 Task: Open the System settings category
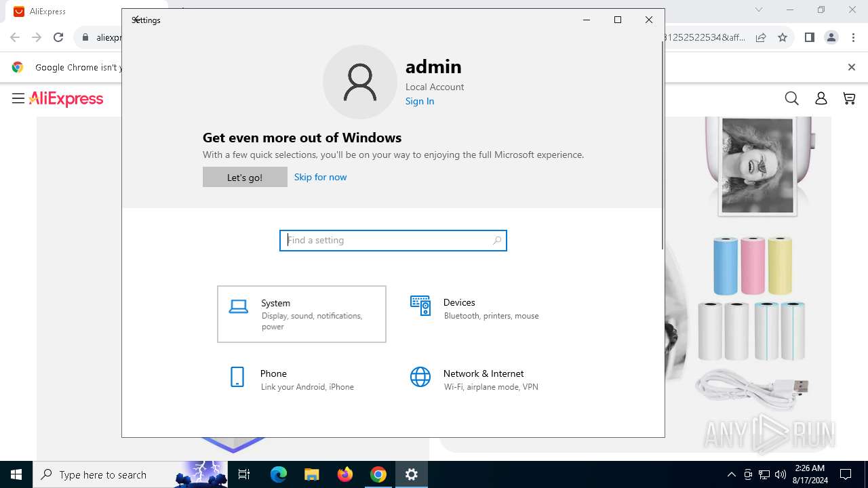coord(302,314)
